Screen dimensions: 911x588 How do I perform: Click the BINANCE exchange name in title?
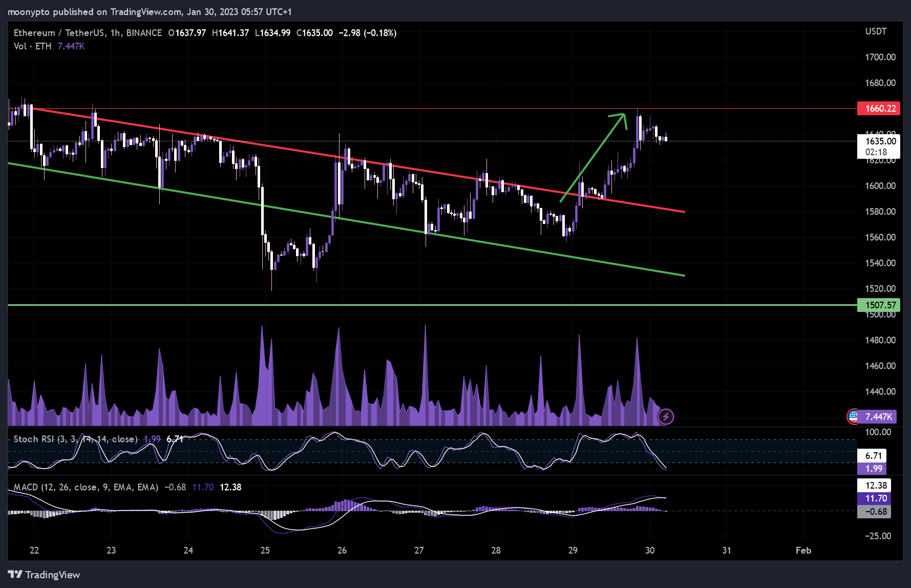(144, 33)
